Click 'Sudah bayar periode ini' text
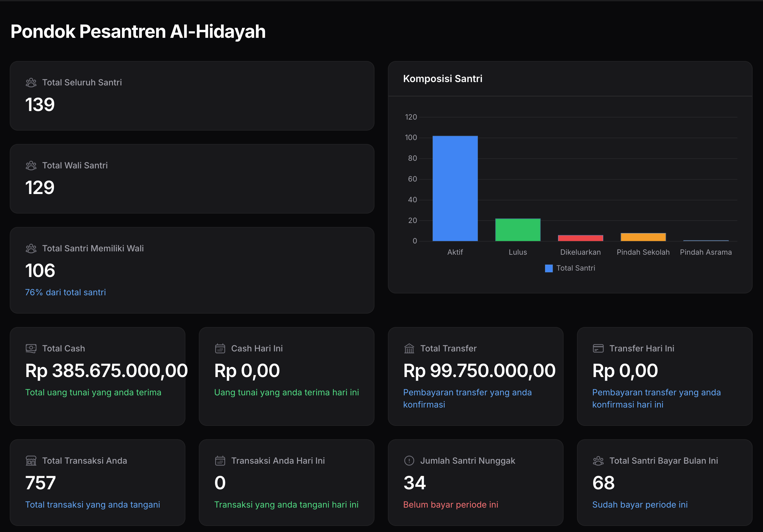 640,505
